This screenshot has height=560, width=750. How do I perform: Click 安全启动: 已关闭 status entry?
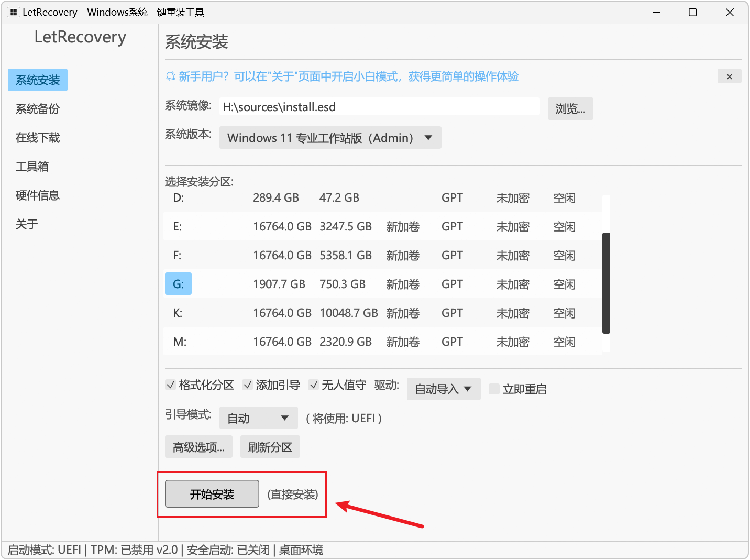point(228,550)
